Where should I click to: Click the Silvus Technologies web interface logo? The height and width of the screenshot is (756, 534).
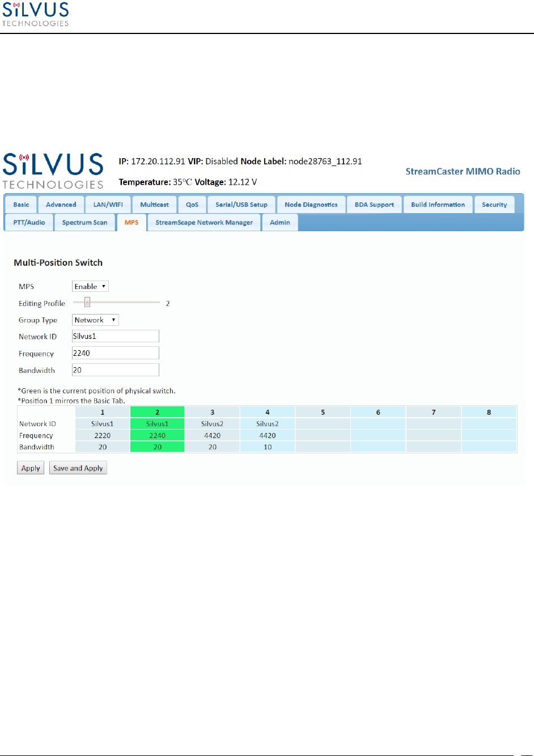(53, 171)
